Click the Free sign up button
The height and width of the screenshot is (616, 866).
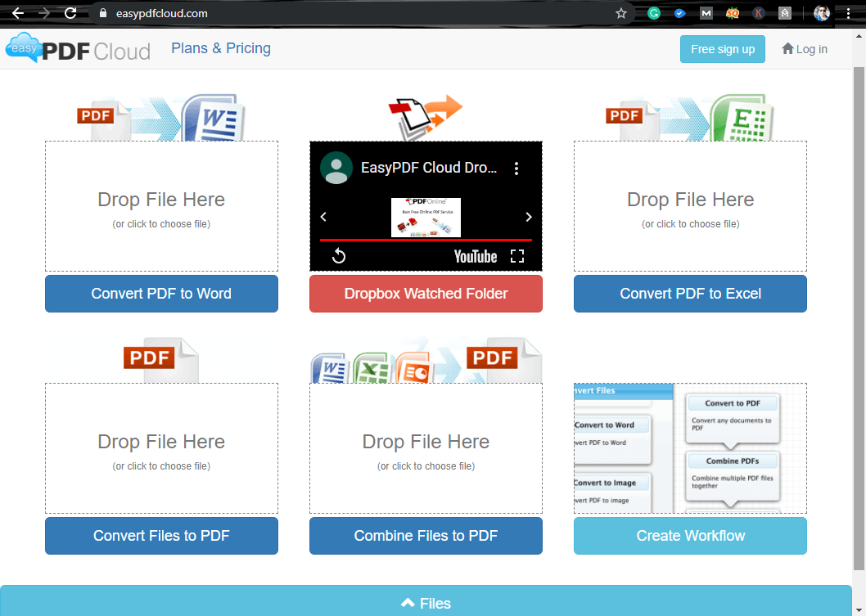pyautogui.click(x=722, y=49)
